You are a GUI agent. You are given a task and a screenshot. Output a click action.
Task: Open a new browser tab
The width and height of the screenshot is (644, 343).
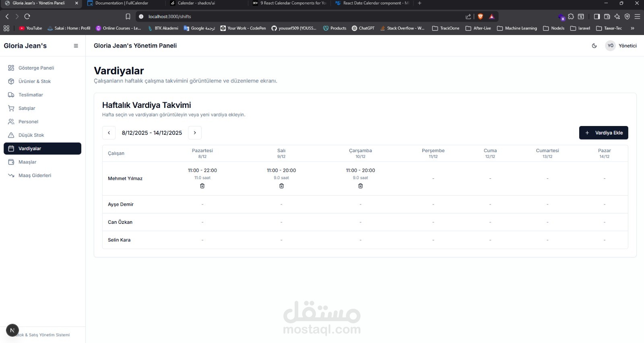(419, 3)
